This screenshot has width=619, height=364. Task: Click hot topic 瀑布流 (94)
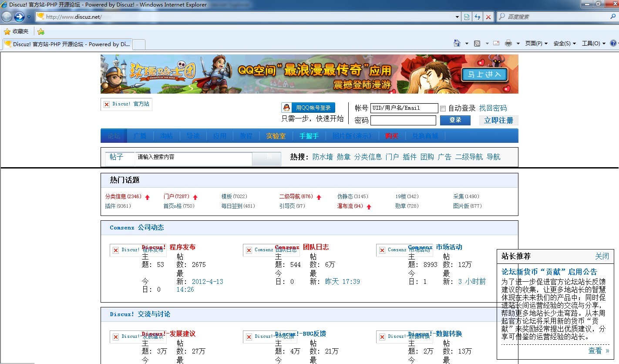click(350, 206)
